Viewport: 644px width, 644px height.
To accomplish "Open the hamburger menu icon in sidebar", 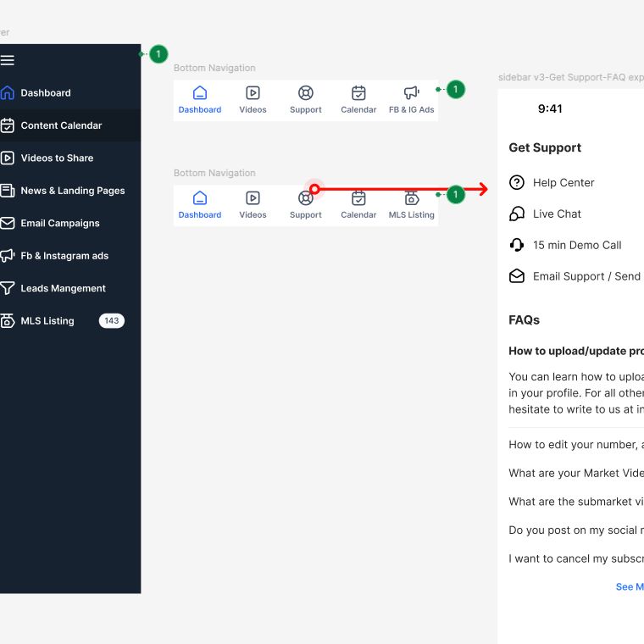I will pyautogui.click(x=8, y=60).
